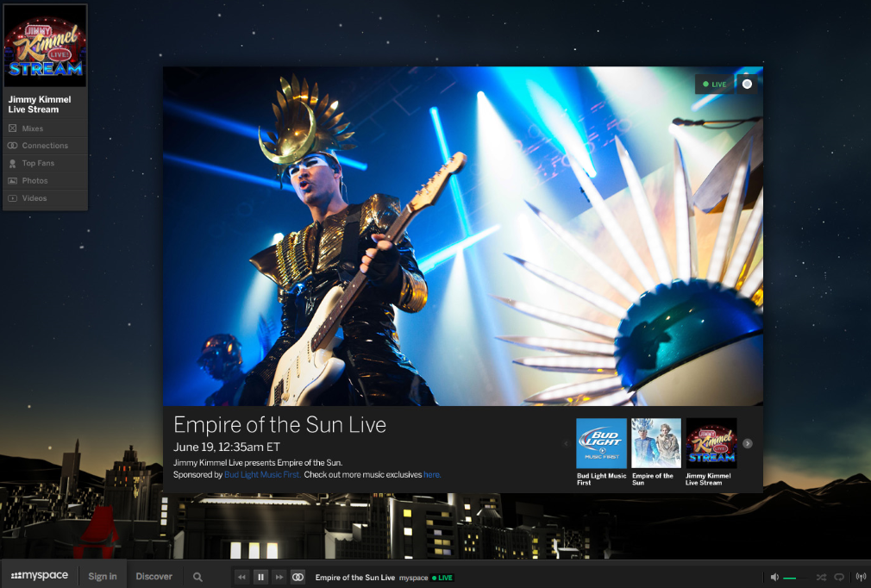Open Connections in the sidebar menu

[45, 146]
